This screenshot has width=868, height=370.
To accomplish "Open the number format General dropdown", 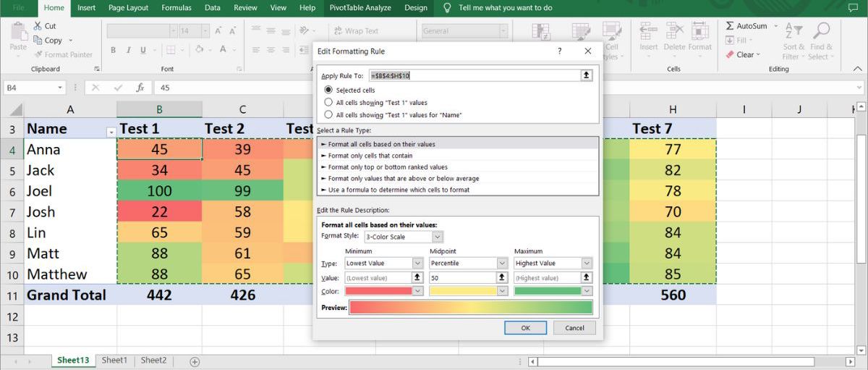I will tap(503, 31).
